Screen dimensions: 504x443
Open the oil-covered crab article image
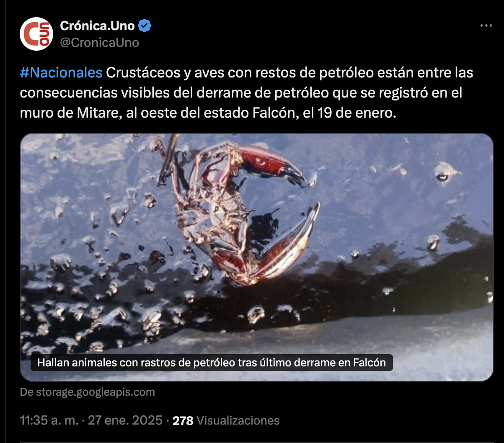coord(257,257)
